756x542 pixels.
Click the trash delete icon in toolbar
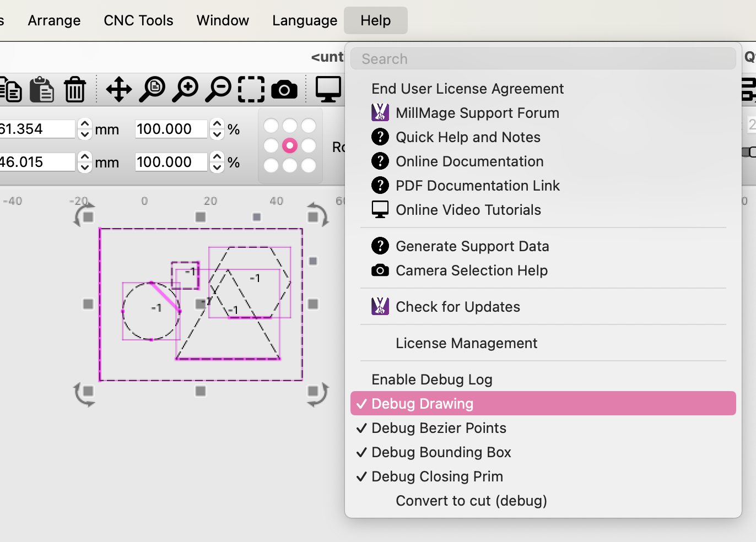(75, 89)
